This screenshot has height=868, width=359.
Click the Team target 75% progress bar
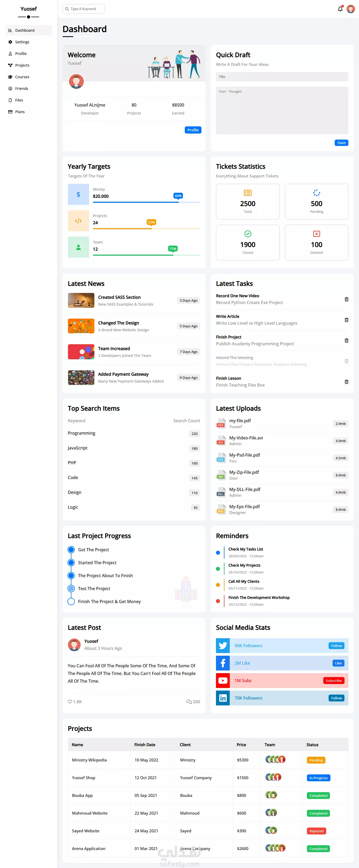click(146, 255)
